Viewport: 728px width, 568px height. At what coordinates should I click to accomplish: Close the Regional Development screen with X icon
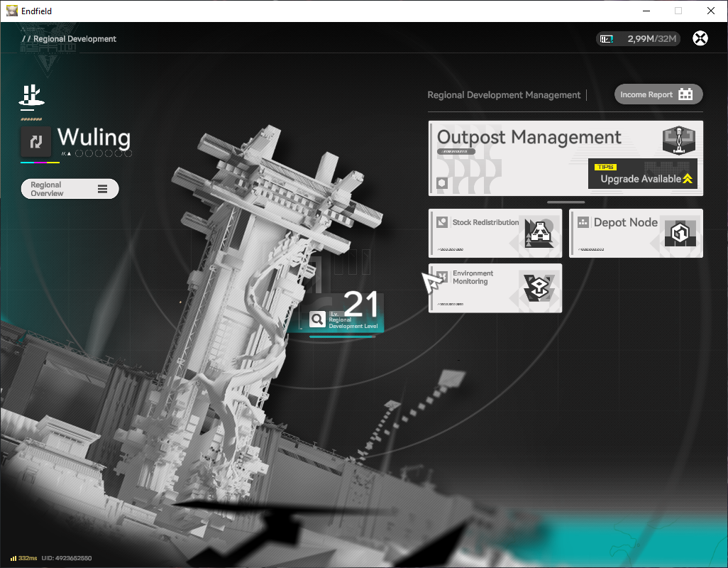(700, 38)
